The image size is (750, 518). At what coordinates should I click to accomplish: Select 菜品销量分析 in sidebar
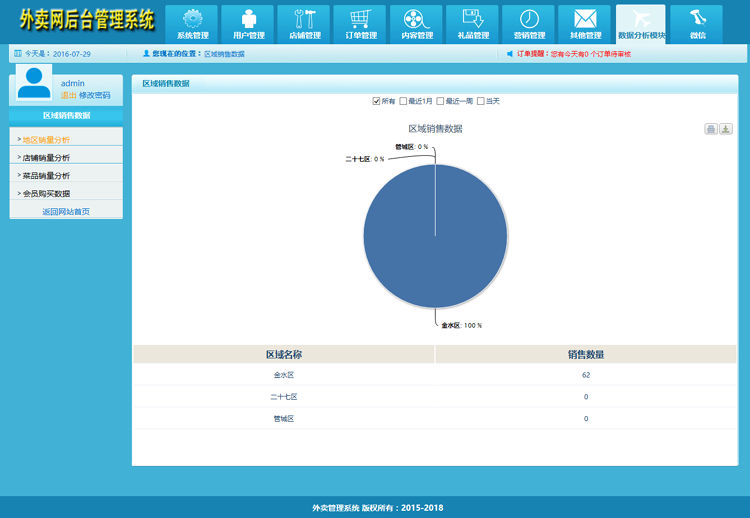[x=46, y=176]
